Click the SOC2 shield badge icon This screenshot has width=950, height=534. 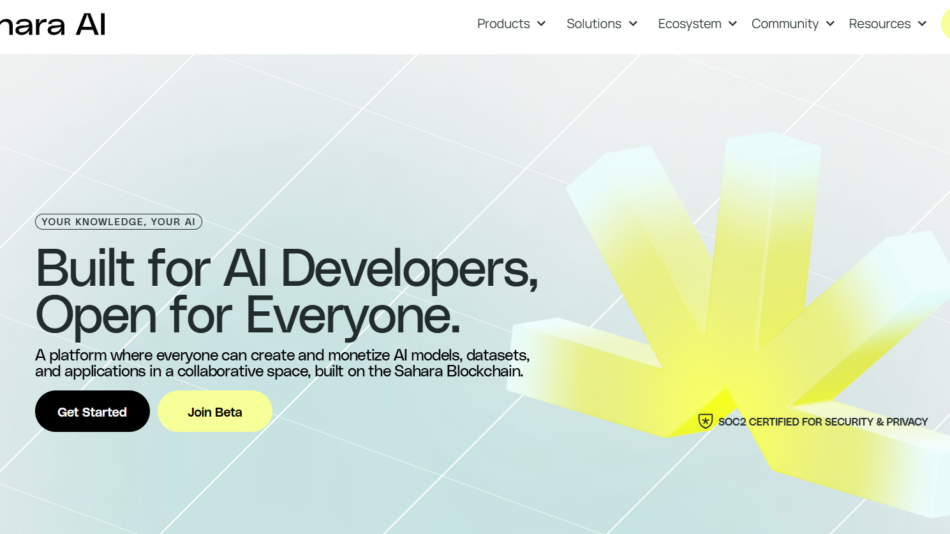point(705,422)
